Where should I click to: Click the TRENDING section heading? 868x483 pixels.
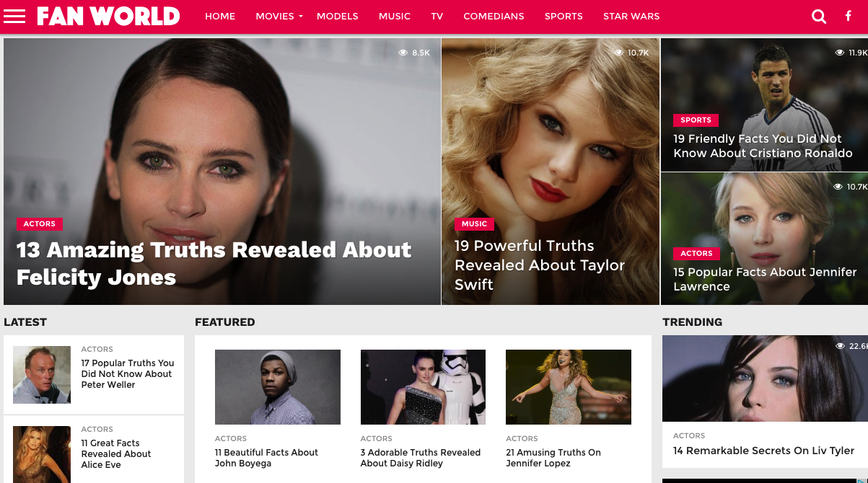692,322
